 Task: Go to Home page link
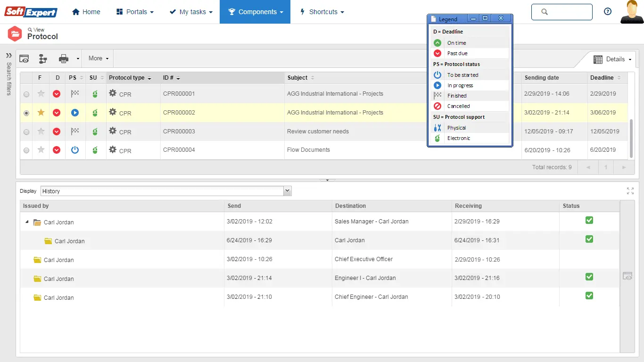(86, 12)
